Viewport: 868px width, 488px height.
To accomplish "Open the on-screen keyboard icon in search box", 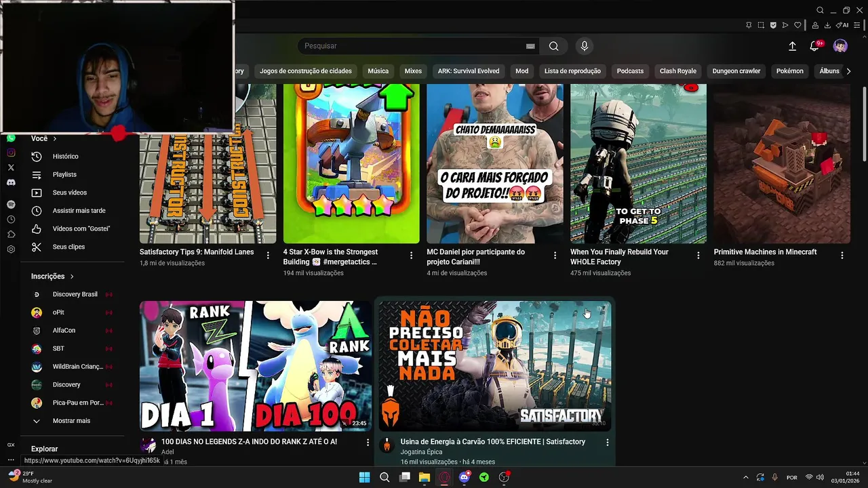I will pyautogui.click(x=530, y=46).
